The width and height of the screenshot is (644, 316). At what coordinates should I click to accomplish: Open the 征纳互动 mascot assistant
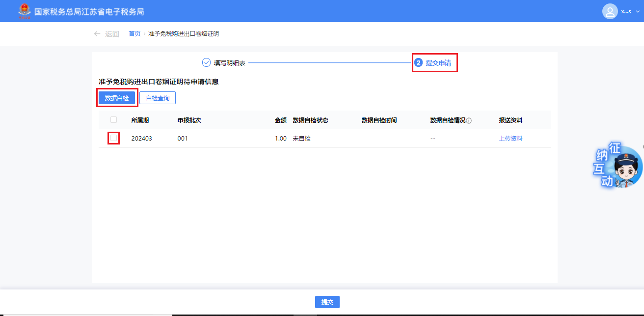(x=617, y=167)
